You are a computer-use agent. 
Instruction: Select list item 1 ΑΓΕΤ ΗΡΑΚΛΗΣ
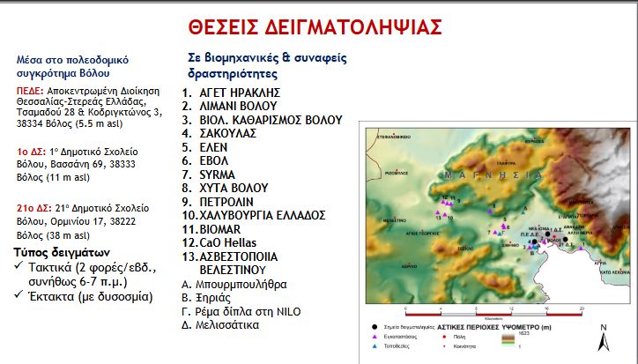[x=232, y=92]
